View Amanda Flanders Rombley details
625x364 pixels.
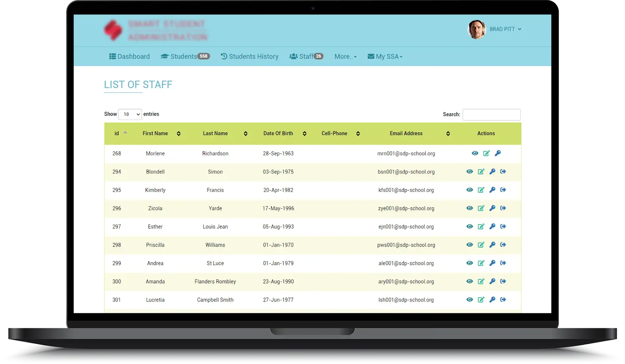click(470, 282)
